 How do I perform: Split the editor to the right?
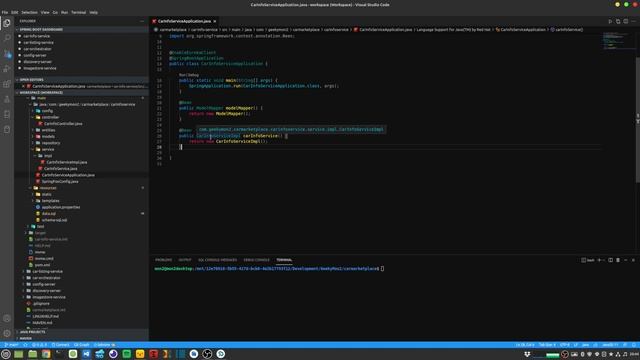(625, 21)
